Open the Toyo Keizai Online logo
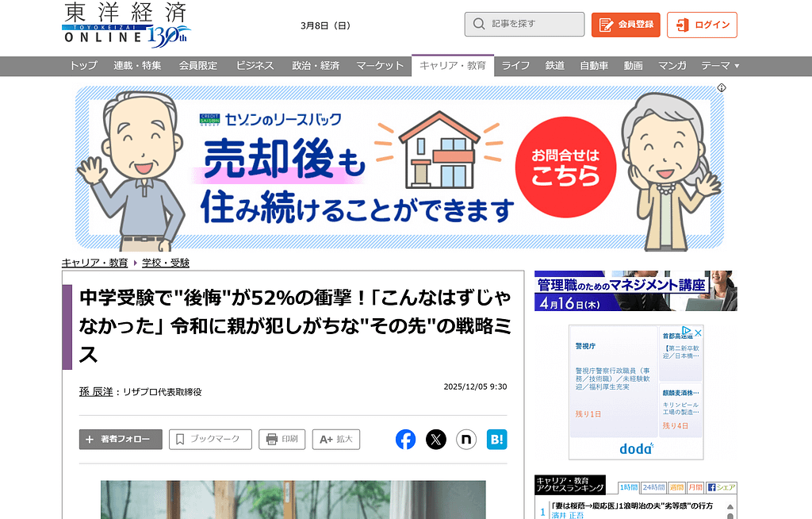This screenshot has width=812, height=519. (x=126, y=25)
